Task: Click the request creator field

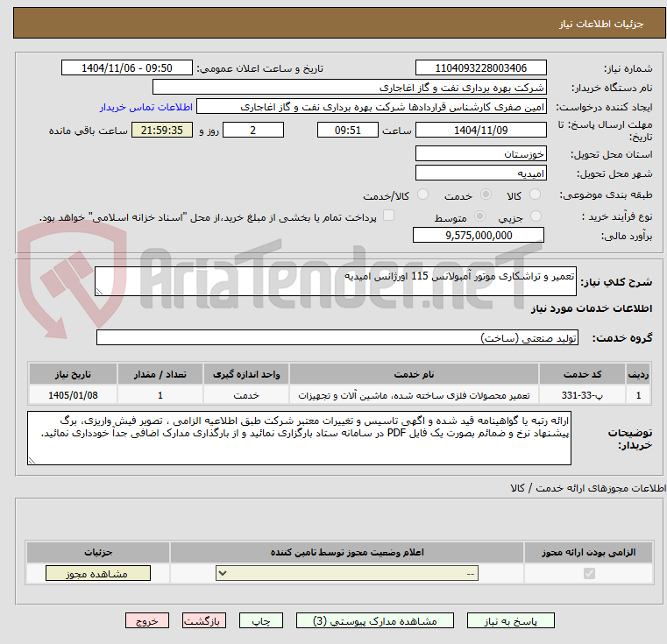Action: (372, 107)
